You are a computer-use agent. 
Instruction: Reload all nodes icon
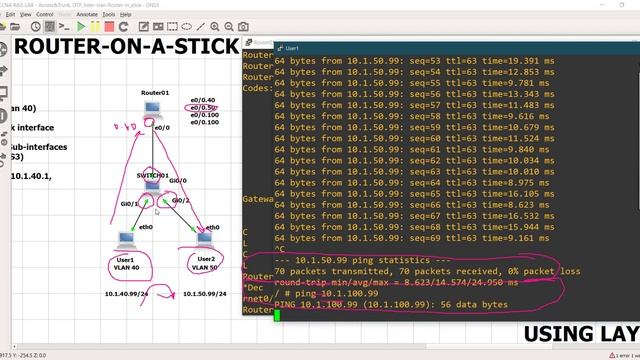coord(123,27)
